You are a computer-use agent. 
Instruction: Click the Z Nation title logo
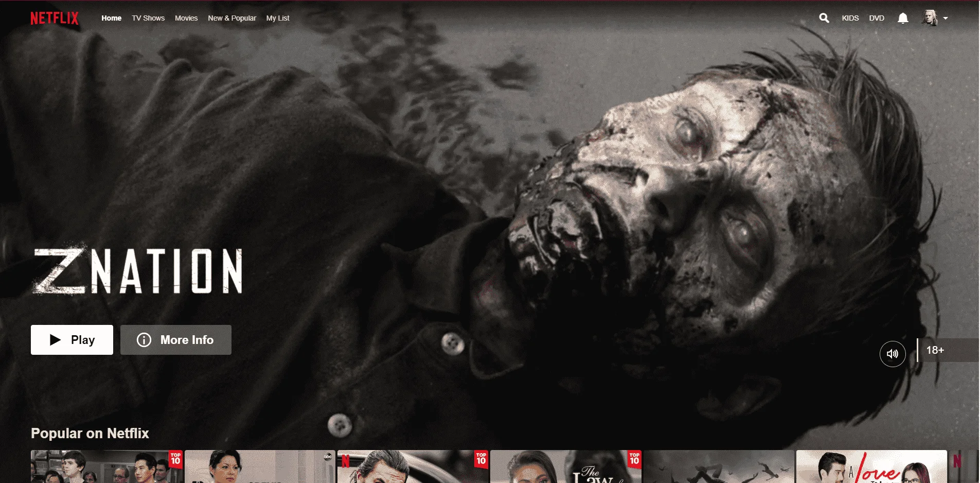pos(137,269)
